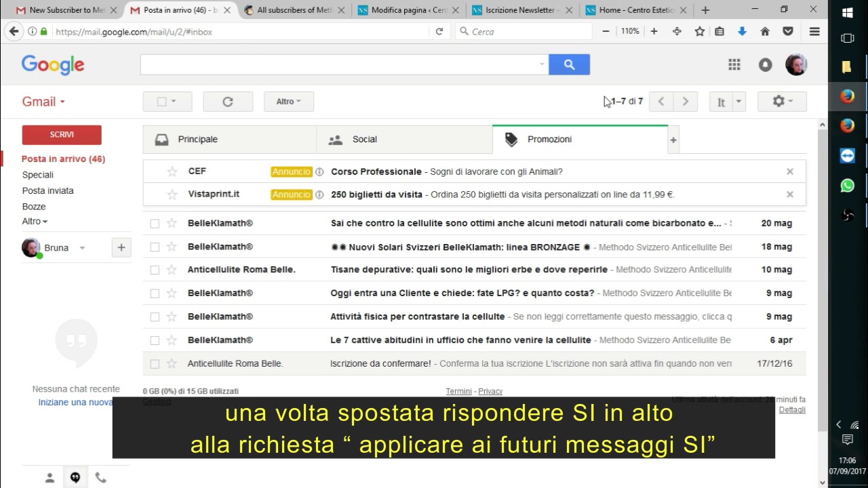
Task: Select the Nuovi Solari email checkbox
Action: (x=155, y=247)
